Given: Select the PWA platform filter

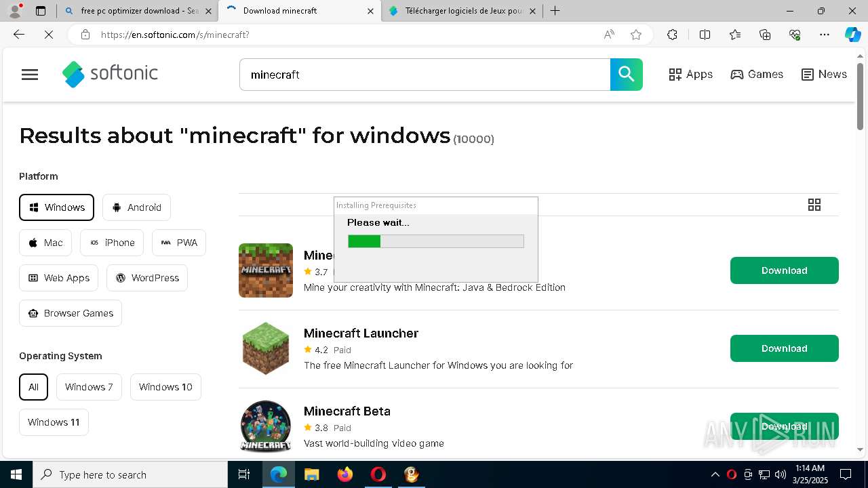Looking at the screenshot, I should (179, 243).
